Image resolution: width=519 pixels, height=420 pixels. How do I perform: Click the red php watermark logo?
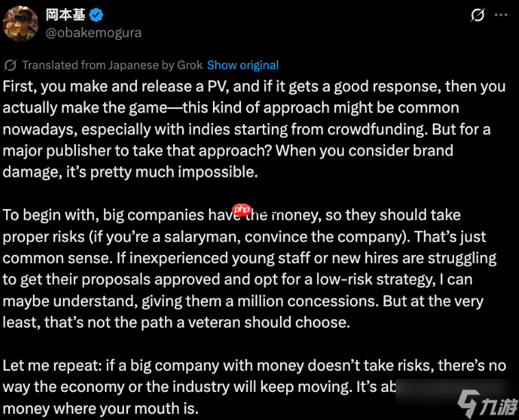242,210
